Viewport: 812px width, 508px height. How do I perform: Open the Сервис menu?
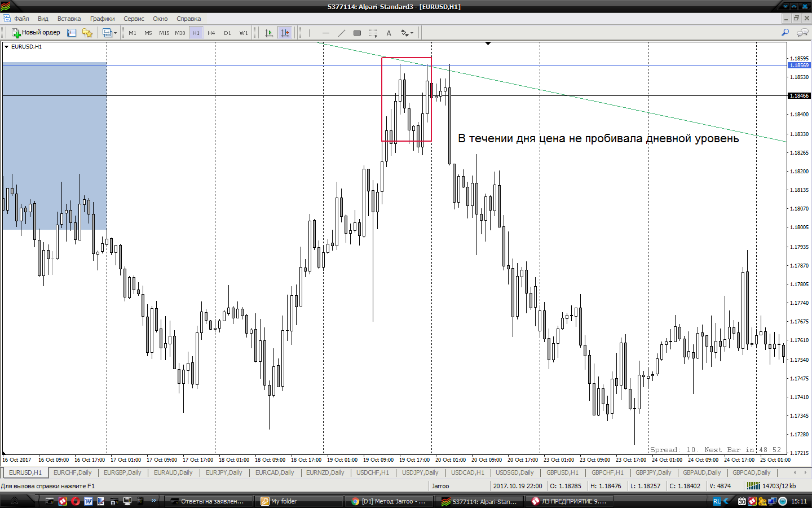tap(134, 19)
